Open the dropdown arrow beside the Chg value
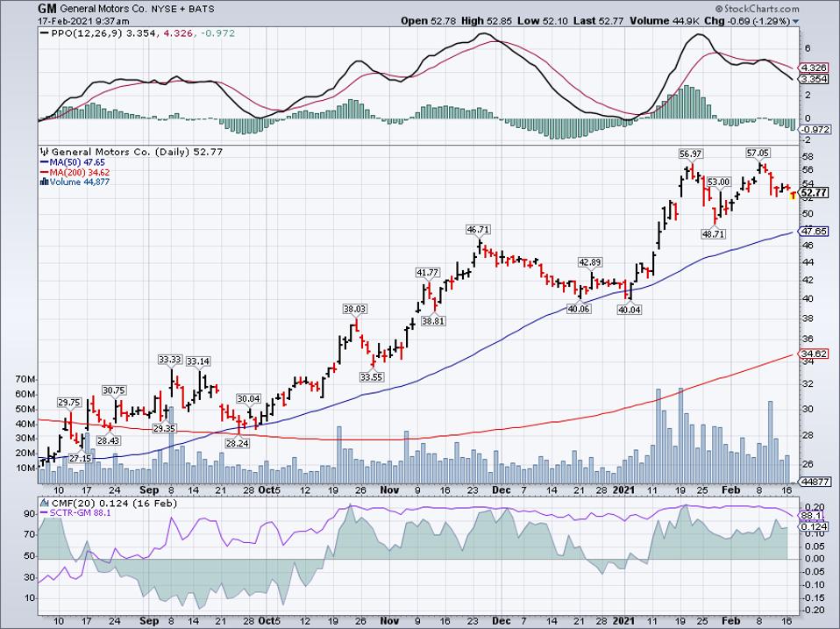 pos(795,21)
